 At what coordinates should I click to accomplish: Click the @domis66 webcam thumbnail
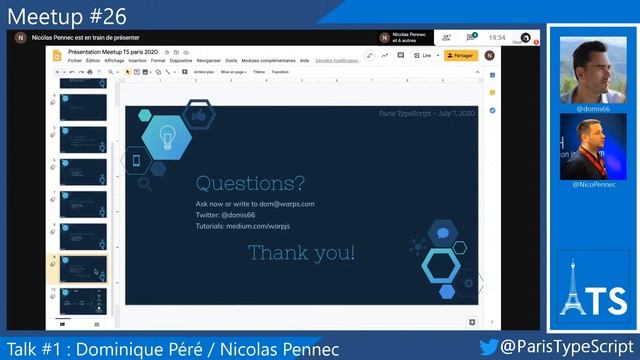(x=593, y=70)
